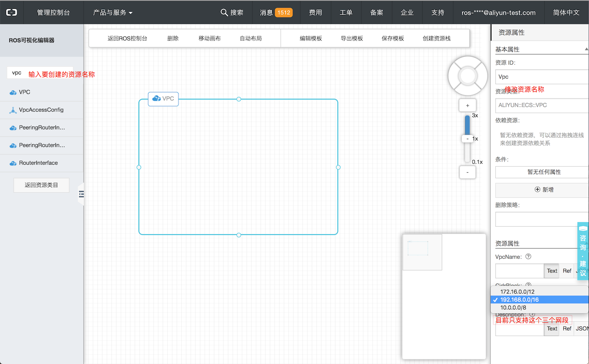Select Text mode for Description

tap(552, 329)
